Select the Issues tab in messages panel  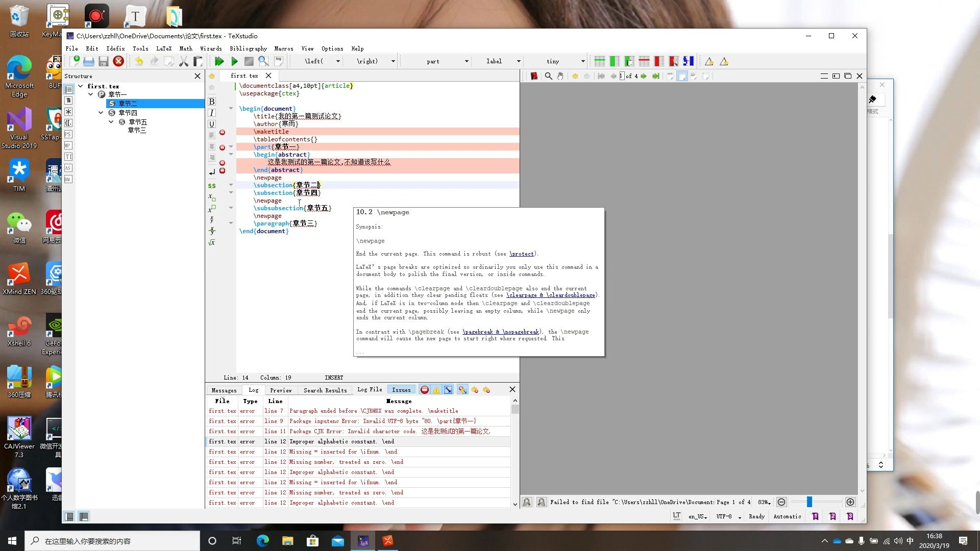(400, 390)
